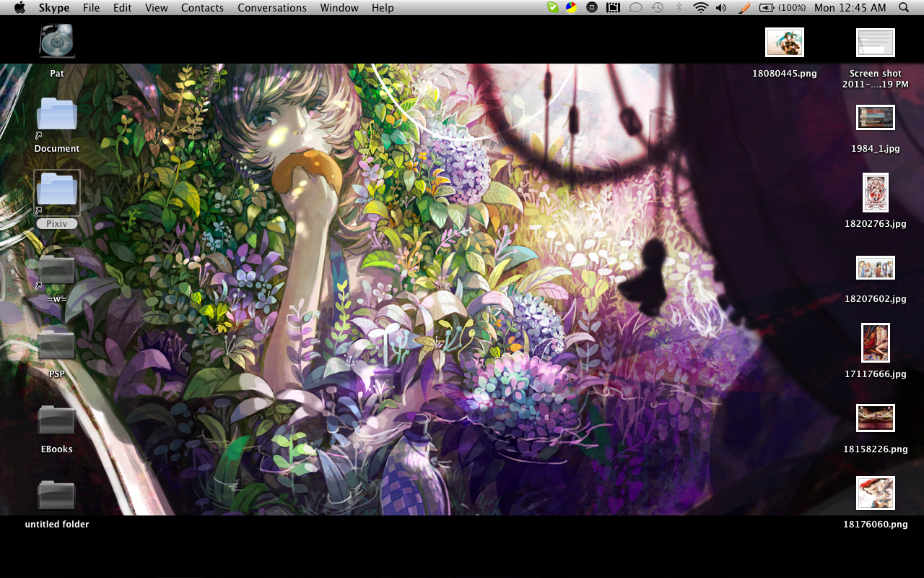Click the 'PSP' folder name label
Viewport: 924px width, 578px height.
click(57, 374)
